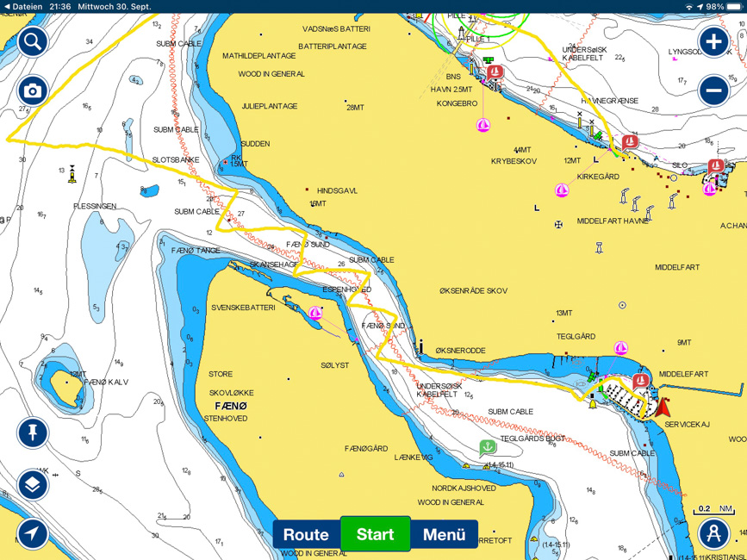Open the search magnifier tool
747x560 pixels.
[33, 41]
